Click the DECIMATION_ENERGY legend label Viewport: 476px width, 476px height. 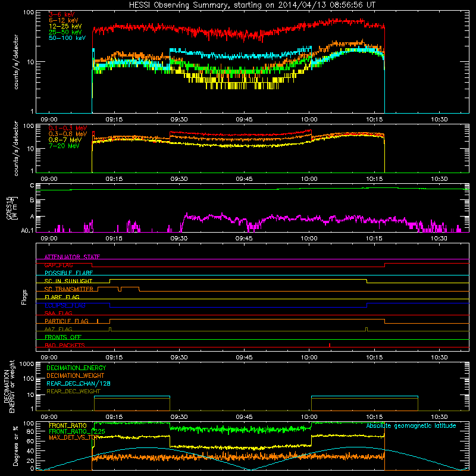point(76,368)
